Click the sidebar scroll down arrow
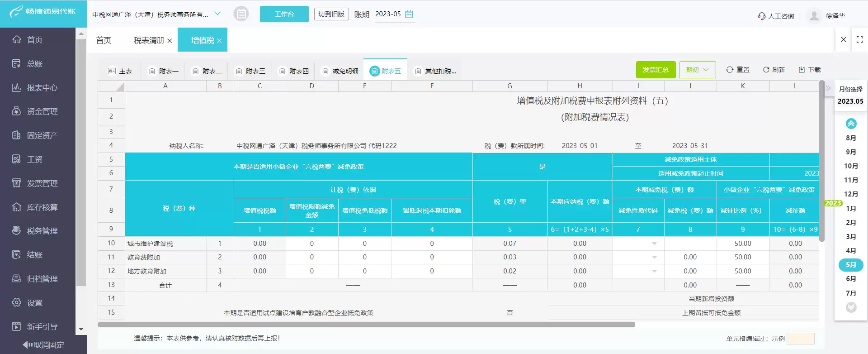 (x=81, y=329)
